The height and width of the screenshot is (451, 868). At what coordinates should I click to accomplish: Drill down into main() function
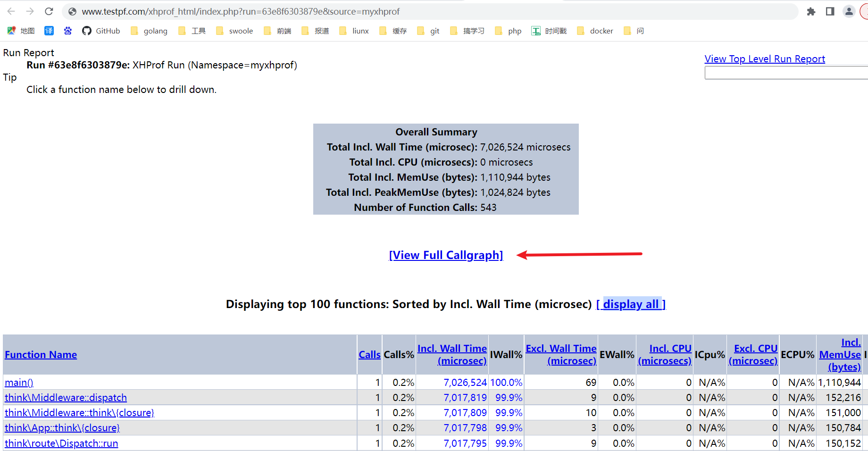[x=19, y=383]
